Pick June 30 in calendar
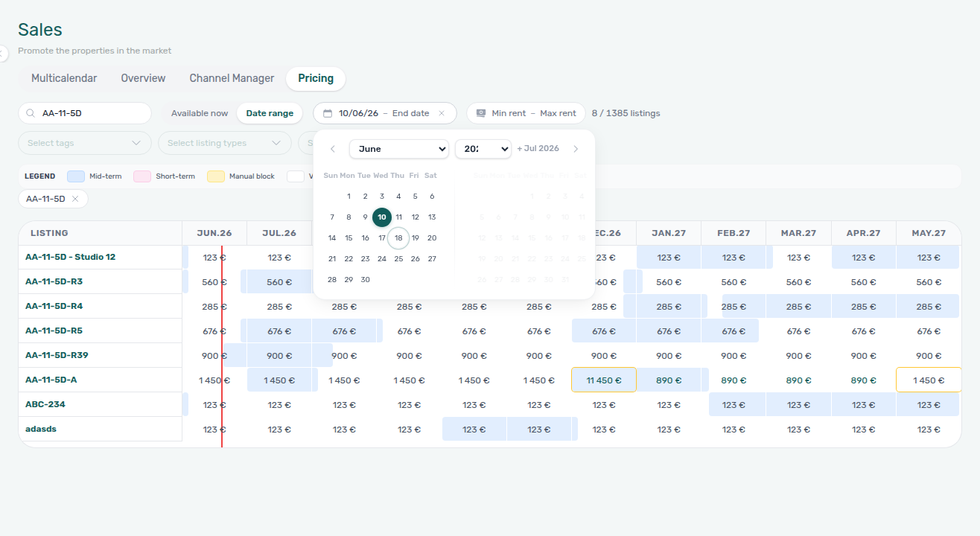This screenshot has height=536, width=980. (x=365, y=280)
